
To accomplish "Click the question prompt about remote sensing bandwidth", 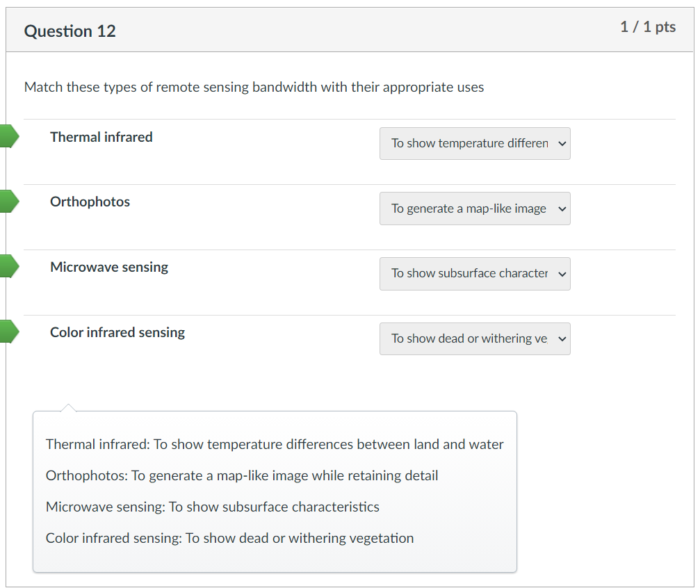I will coord(254,88).
